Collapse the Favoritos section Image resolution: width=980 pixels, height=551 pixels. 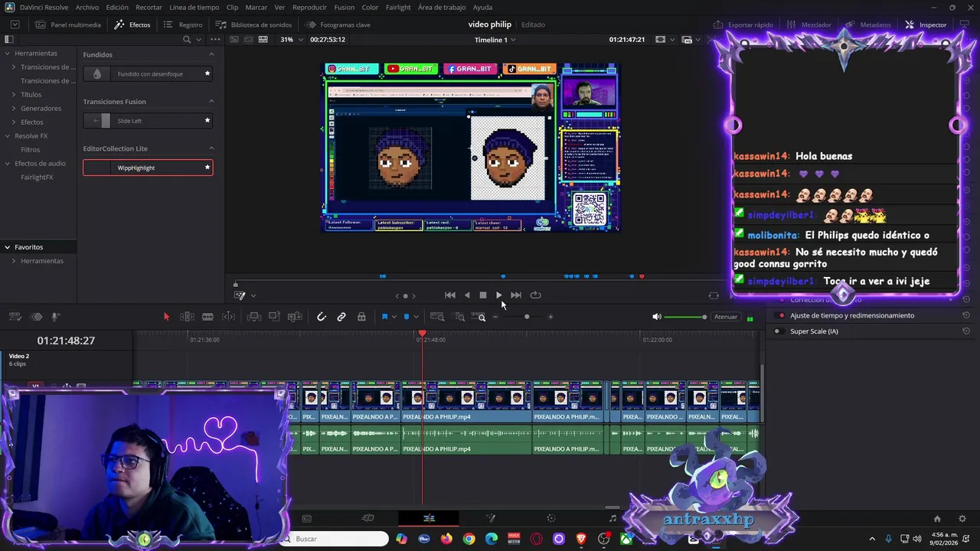(x=7, y=247)
